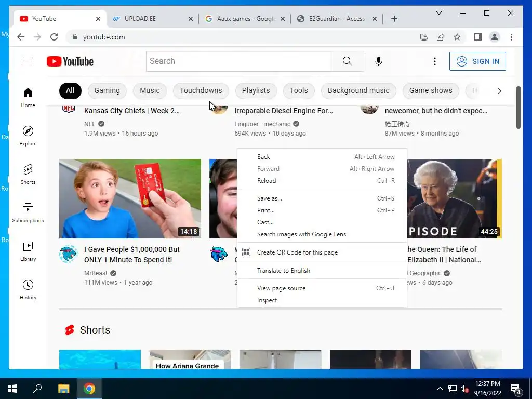Switch to the UPLOAD.EE tab
Viewport: 532px width, 399px height.
tap(153, 19)
